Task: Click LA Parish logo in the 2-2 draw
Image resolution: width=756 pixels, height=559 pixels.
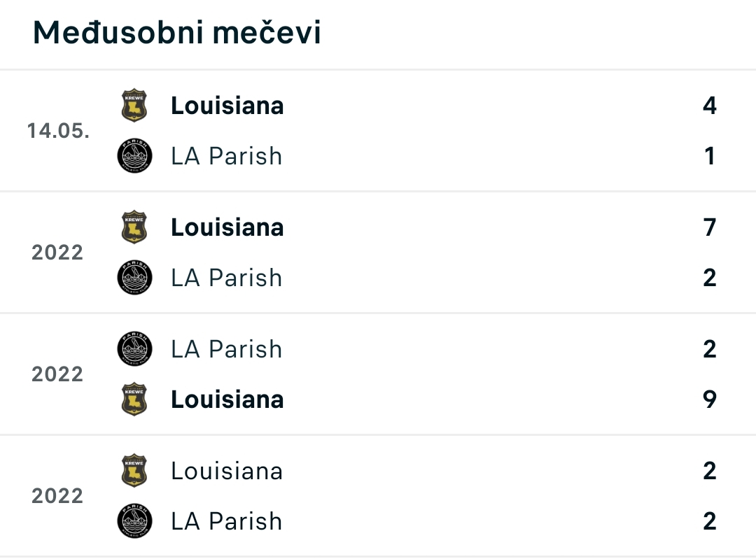Action: (134, 521)
